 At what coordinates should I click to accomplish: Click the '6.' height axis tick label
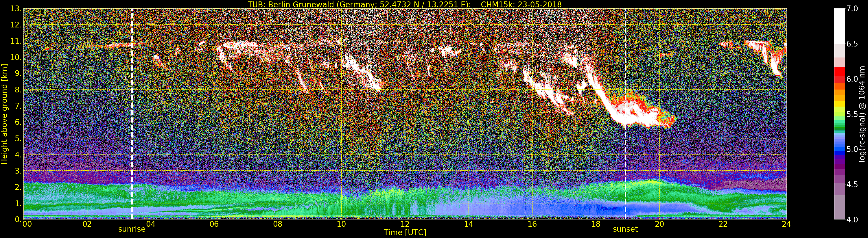[x=18, y=122]
